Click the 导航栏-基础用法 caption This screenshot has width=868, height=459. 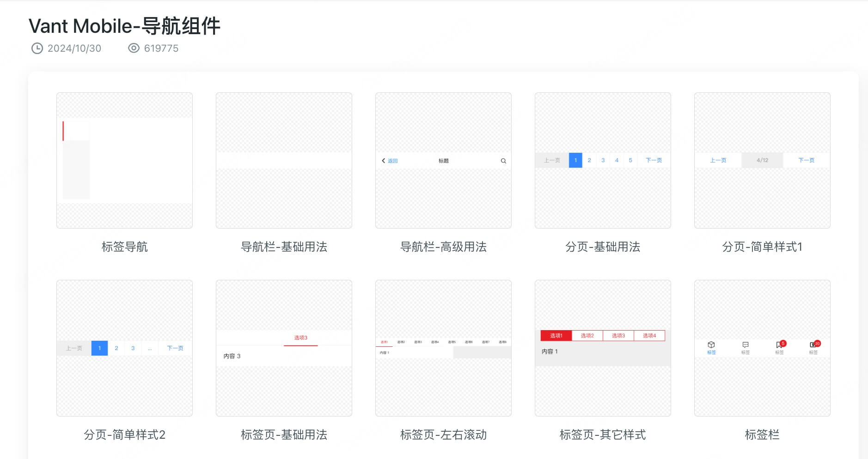[x=284, y=247]
